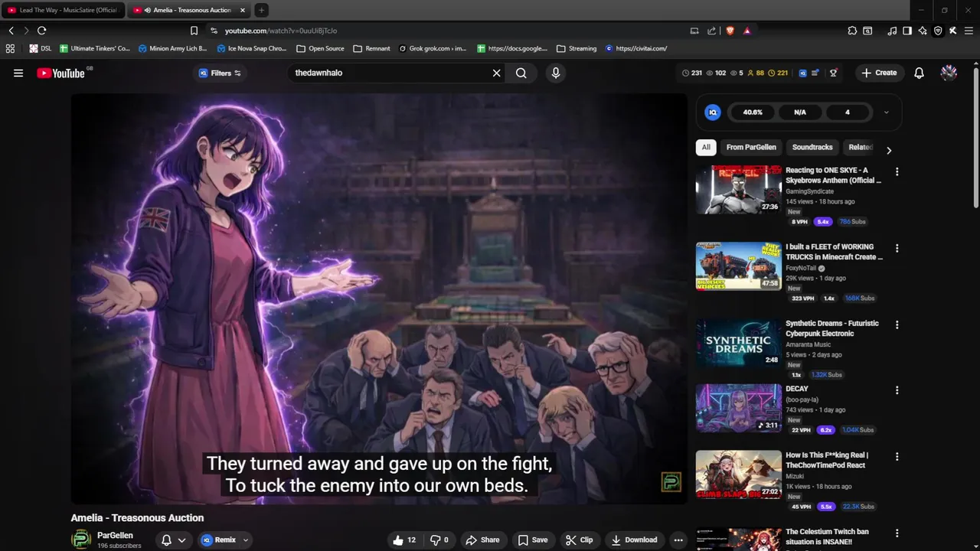Open the notifications bell in the header
Viewport: 980px width, 551px height.
pos(919,73)
